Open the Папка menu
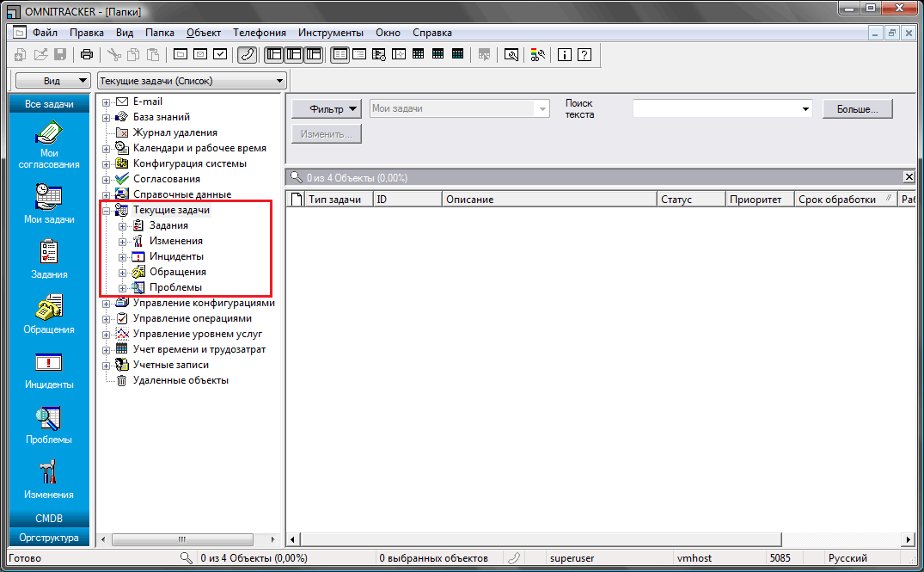Viewport: 924px width, 572px height. [x=160, y=33]
